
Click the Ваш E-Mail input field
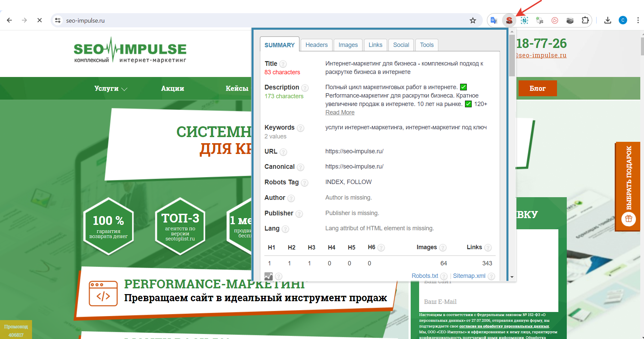click(x=489, y=302)
